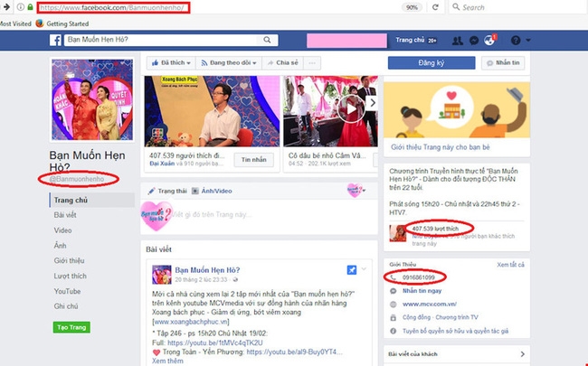Click the @Banmuonhenho username

point(77,179)
